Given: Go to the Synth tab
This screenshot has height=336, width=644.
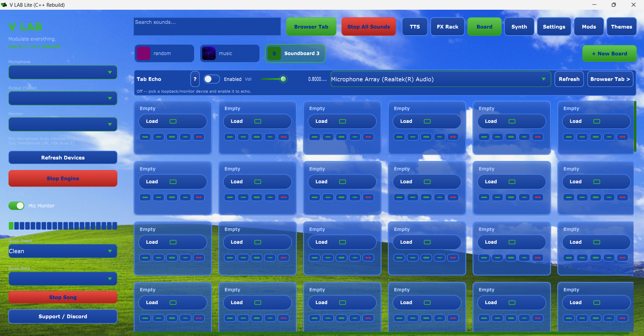Looking at the screenshot, I should [x=519, y=27].
